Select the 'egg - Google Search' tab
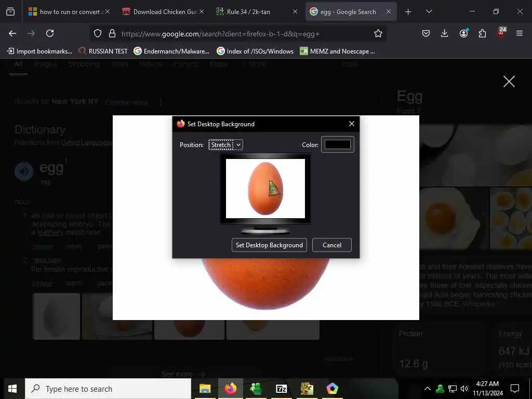The image size is (532, 399). pos(351,11)
